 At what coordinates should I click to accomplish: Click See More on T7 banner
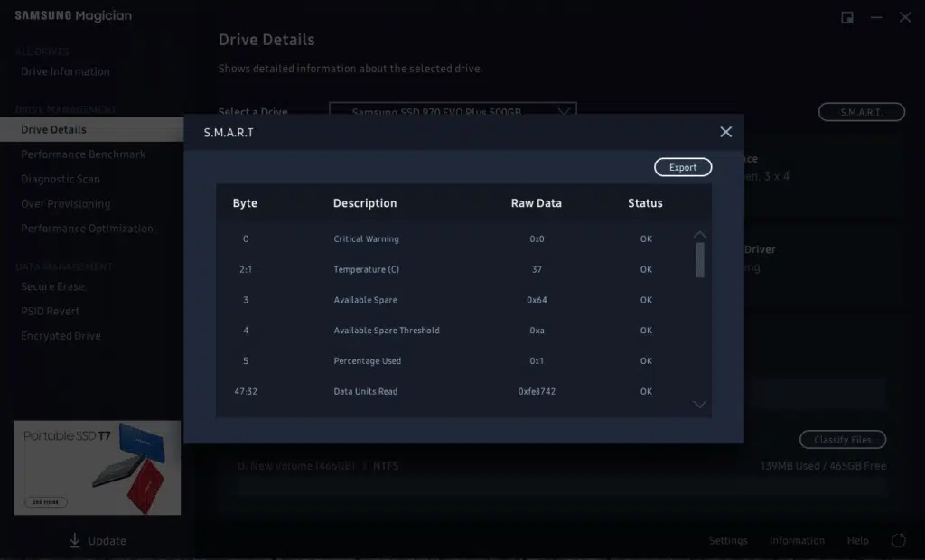click(46, 502)
